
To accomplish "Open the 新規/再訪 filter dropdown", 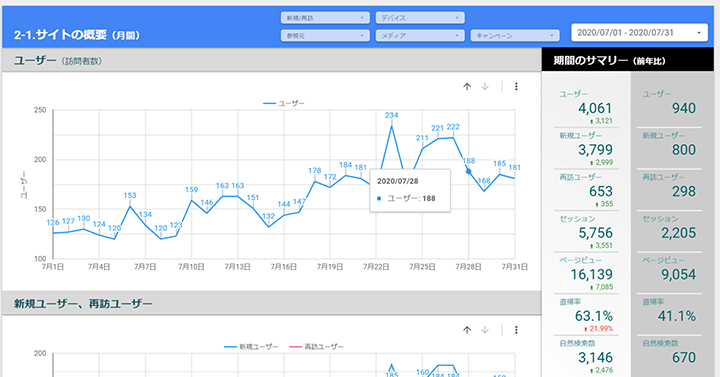I will point(325,18).
